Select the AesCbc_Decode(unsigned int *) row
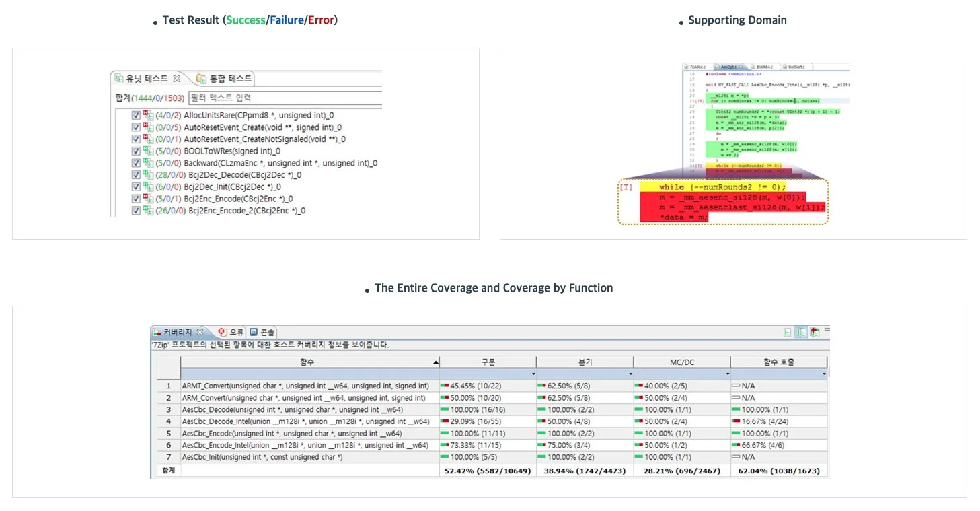The width and height of the screenshot is (980, 511). 492,409
